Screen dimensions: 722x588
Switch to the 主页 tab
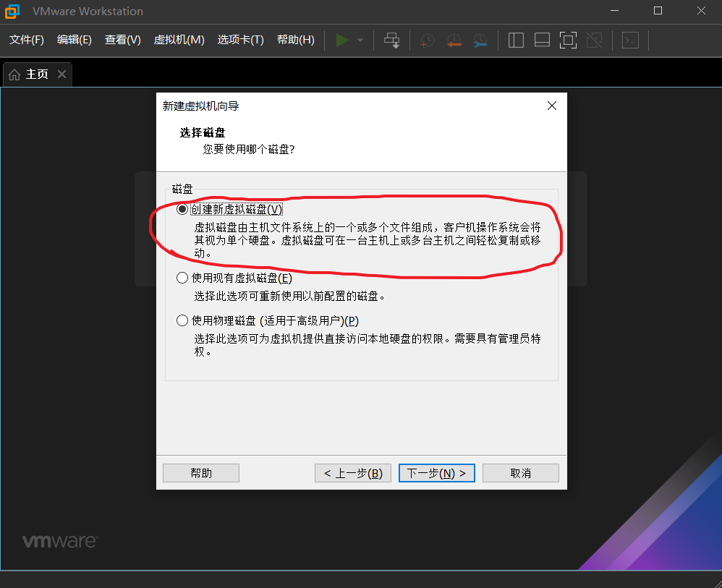tap(38, 74)
